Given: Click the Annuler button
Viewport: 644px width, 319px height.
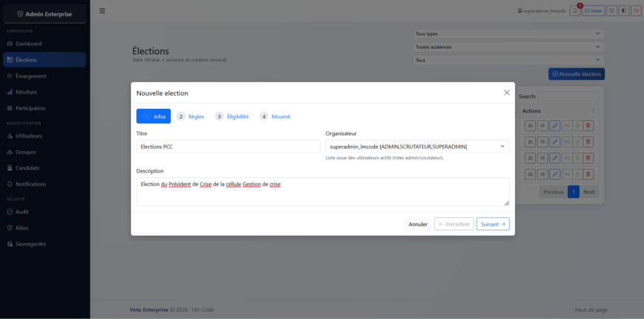Looking at the screenshot, I should pos(418,224).
